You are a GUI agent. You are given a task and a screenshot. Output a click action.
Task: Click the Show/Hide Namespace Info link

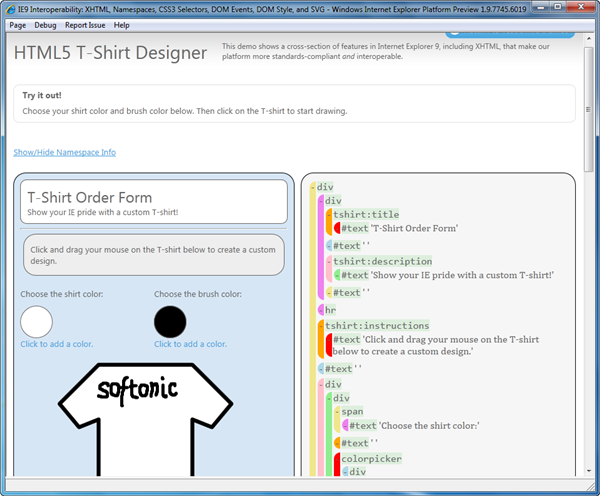[x=64, y=152]
